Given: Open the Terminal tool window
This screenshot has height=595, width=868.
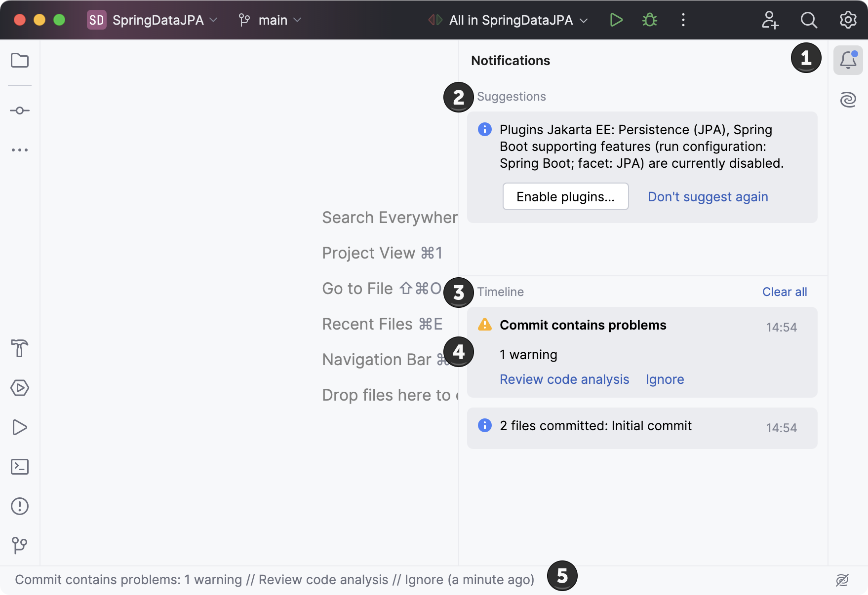Looking at the screenshot, I should click(19, 467).
